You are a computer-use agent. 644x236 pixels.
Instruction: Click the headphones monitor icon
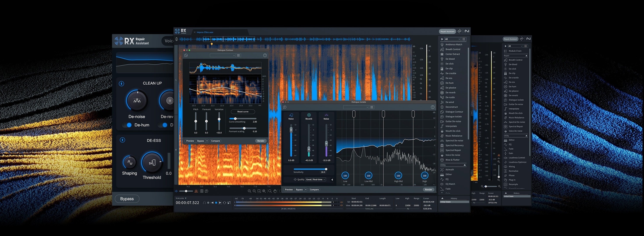204,203
